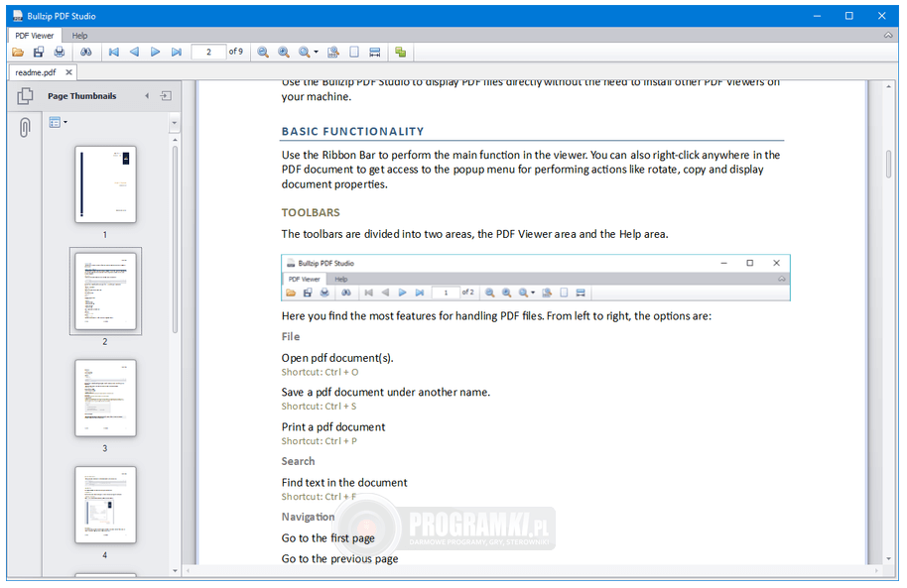907x588 pixels.
Task: Print the document with the printer icon
Action: tap(59, 52)
